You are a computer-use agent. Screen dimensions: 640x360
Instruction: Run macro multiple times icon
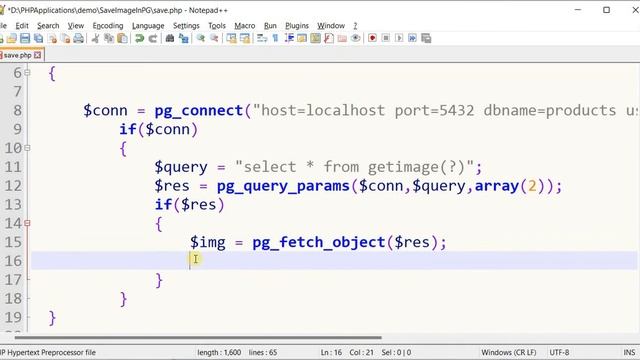(x=413, y=38)
